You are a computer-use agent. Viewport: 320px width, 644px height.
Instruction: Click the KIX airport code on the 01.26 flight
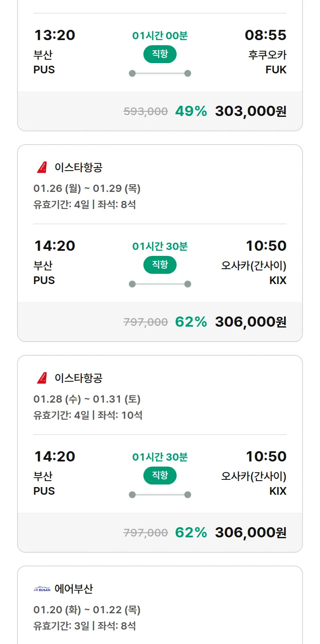tap(278, 281)
